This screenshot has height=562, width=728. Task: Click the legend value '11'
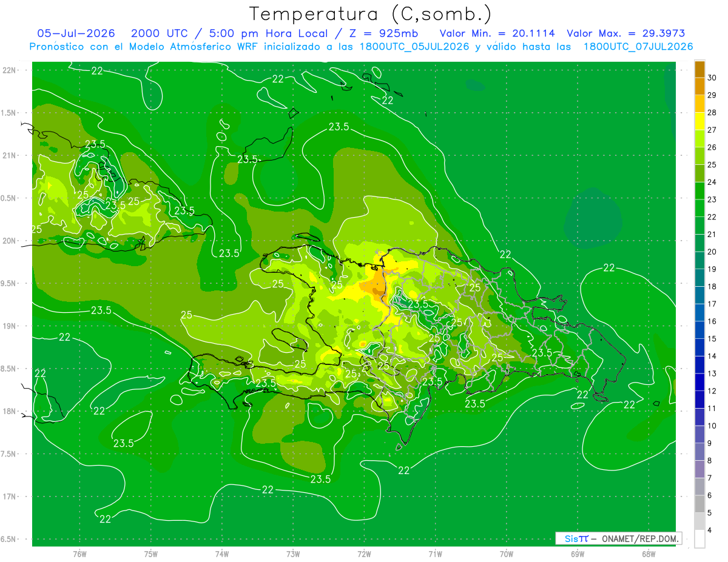(712, 409)
